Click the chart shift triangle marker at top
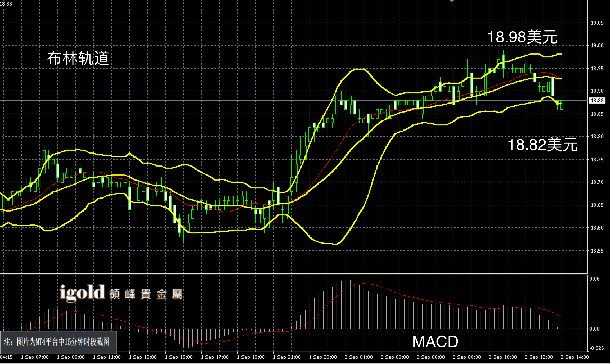Screen dimensions: 610x364 point(452,1)
